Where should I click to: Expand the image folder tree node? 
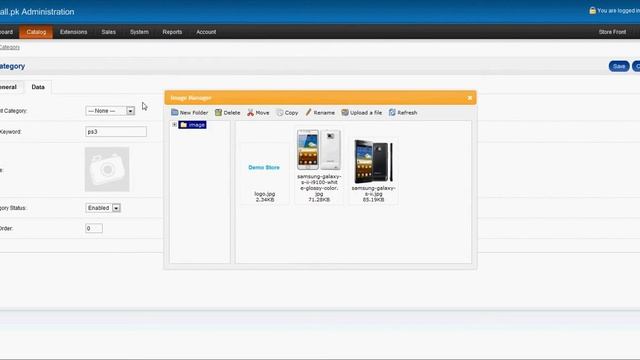tap(174, 124)
